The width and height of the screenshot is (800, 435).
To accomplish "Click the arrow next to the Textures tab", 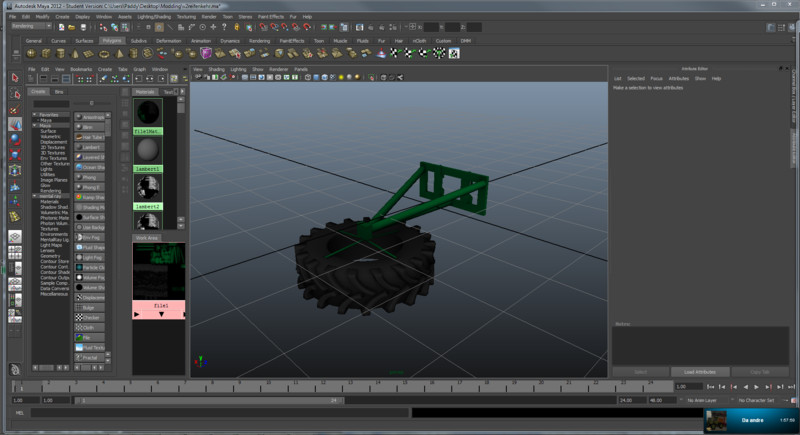I will click(182, 92).
